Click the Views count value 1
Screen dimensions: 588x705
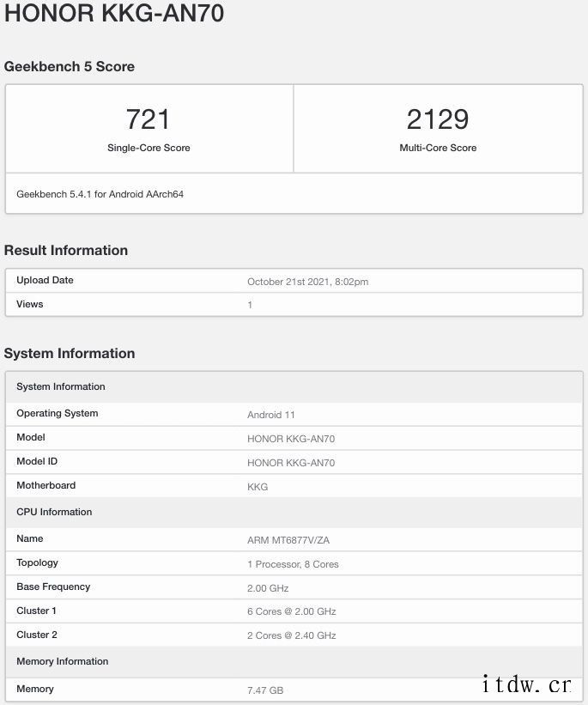[x=250, y=305]
